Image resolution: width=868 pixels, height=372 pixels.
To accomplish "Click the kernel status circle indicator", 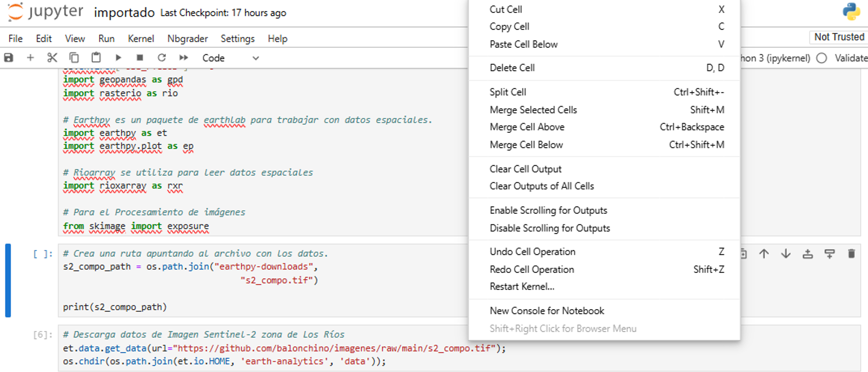I will (822, 58).
